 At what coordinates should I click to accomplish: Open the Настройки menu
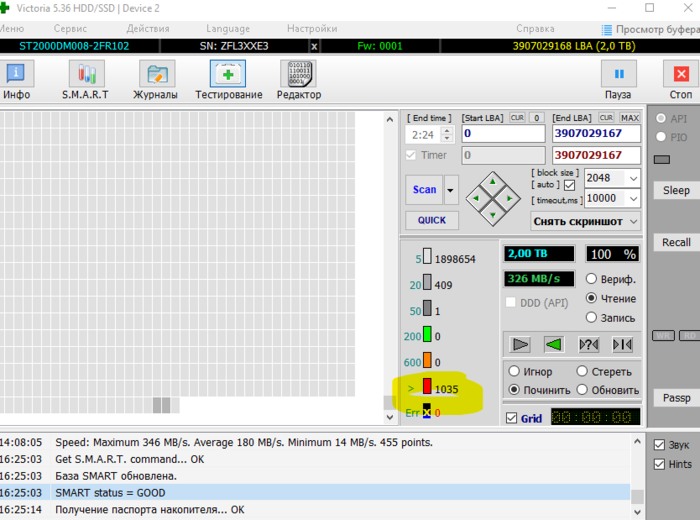click(312, 29)
